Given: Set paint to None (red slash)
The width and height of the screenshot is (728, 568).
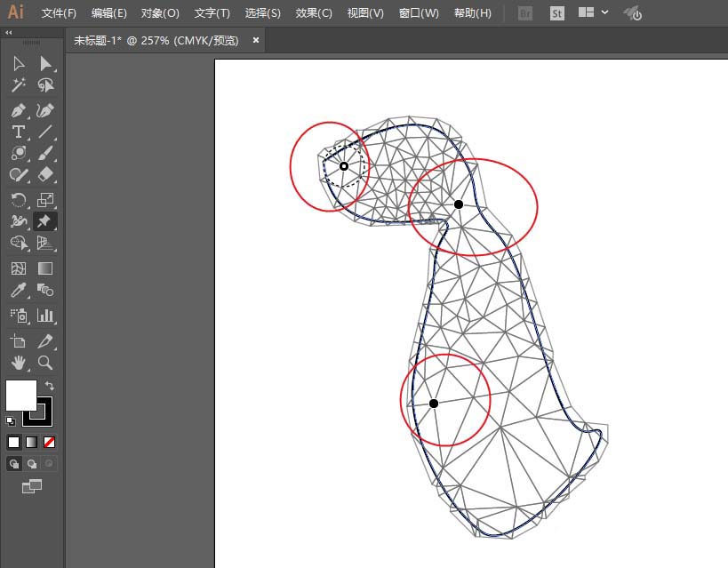Looking at the screenshot, I should point(49,442).
